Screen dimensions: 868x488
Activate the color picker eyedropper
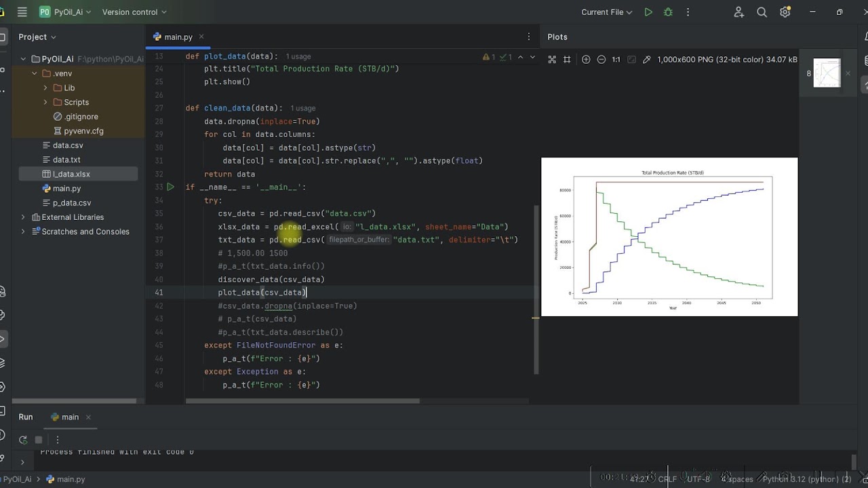(646, 60)
